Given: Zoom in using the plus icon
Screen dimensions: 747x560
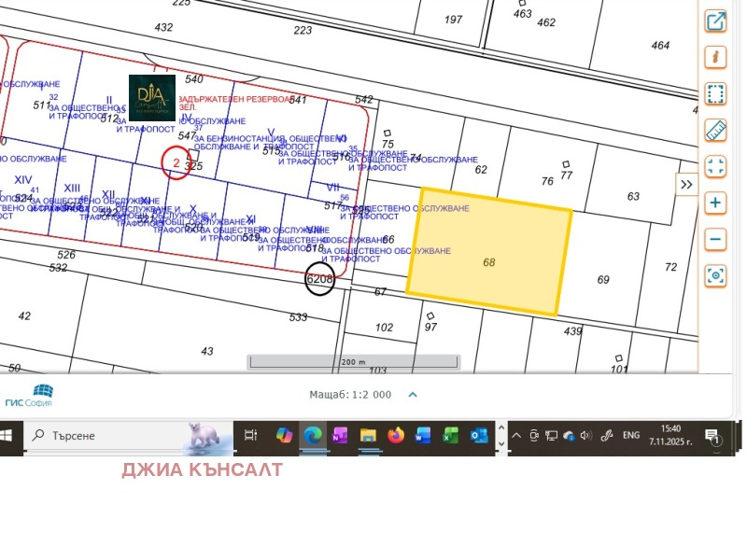Looking at the screenshot, I should point(715,203).
